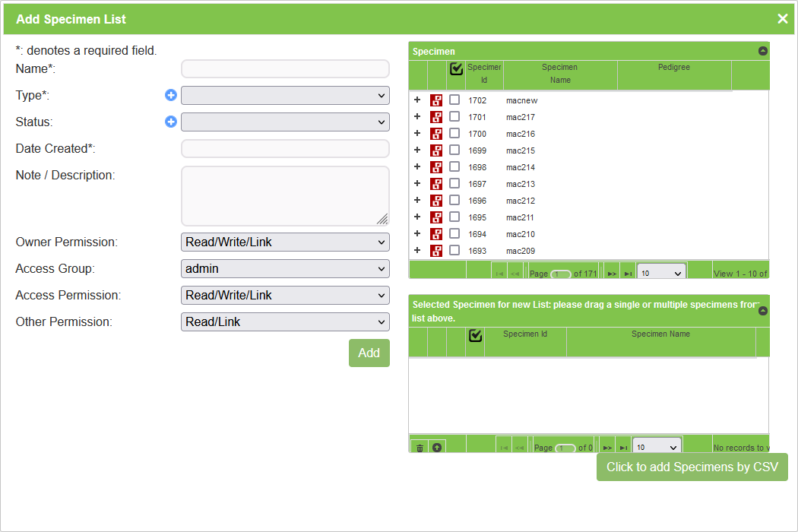The height and width of the screenshot is (532, 798).
Task: Click the blue plus icon beside Type
Action: point(171,95)
